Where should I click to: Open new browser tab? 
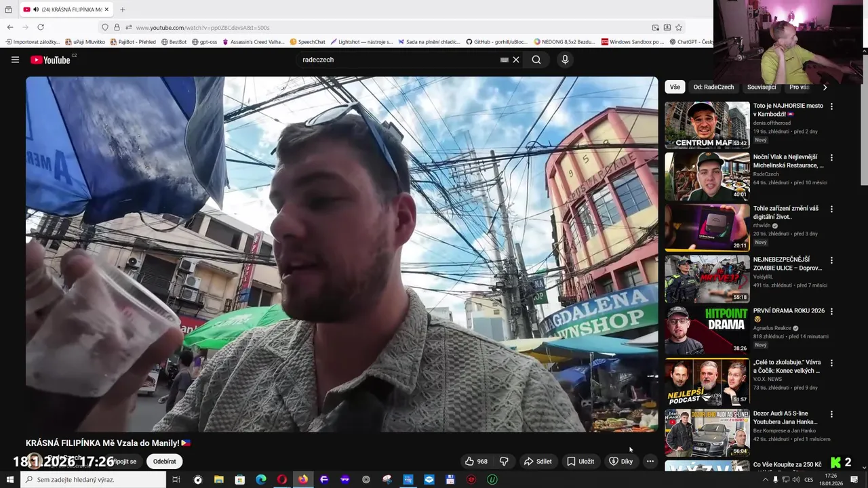tap(122, 9)
